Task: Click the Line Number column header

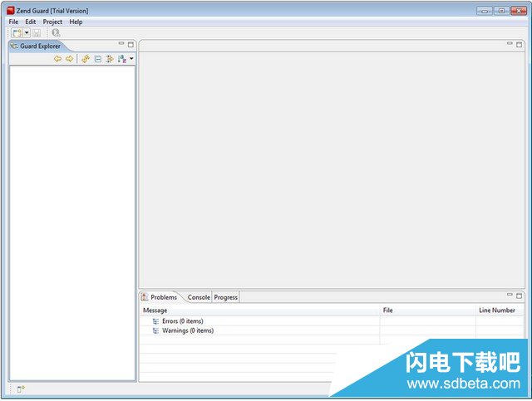Action: 497,311
